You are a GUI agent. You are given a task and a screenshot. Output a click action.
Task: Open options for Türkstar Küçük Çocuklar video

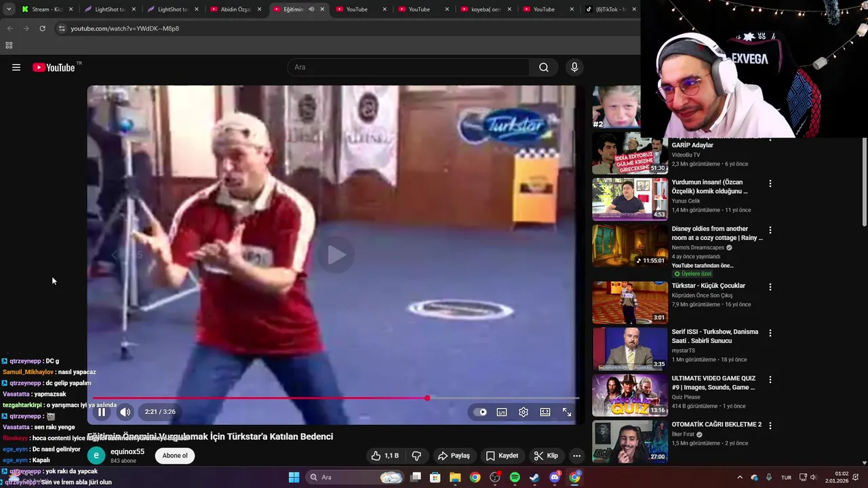pyautogui.click(x=770, y=287)
